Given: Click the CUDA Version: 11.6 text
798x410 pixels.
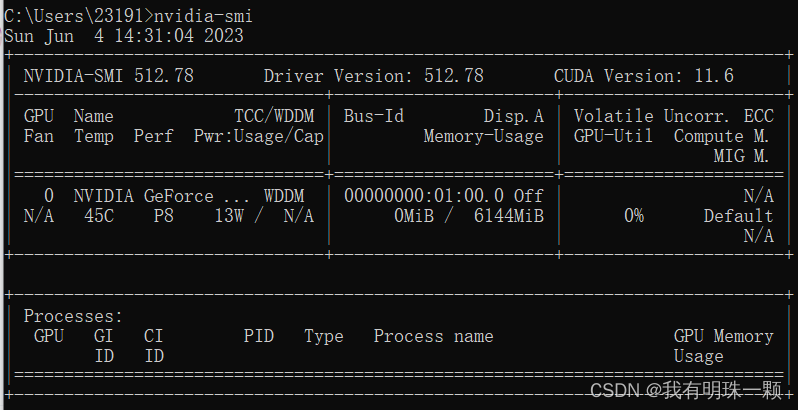Looking at the screenshot, I should pyautogui.click(x=644, y=76).
